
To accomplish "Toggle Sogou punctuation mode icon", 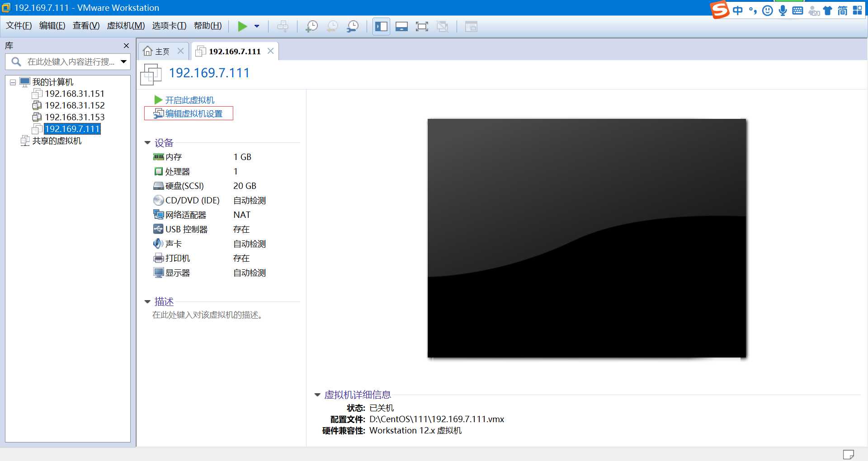I will [x=753, y=10].
